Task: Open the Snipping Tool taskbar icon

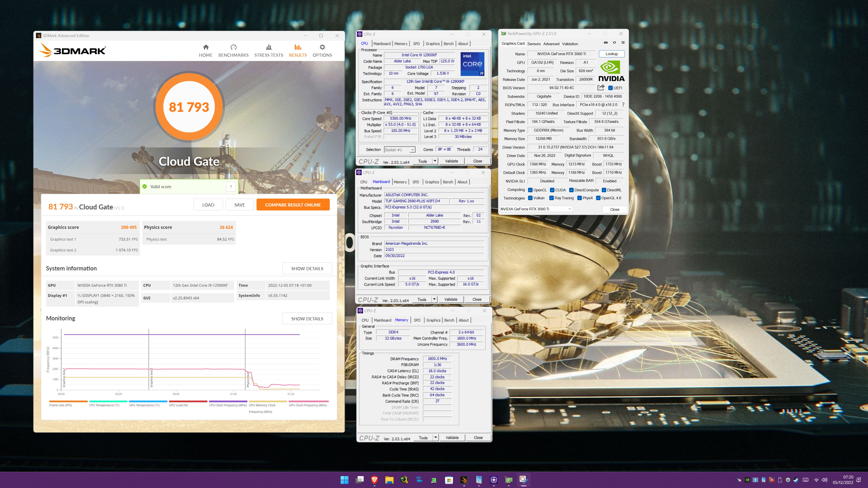Action: 523,480
